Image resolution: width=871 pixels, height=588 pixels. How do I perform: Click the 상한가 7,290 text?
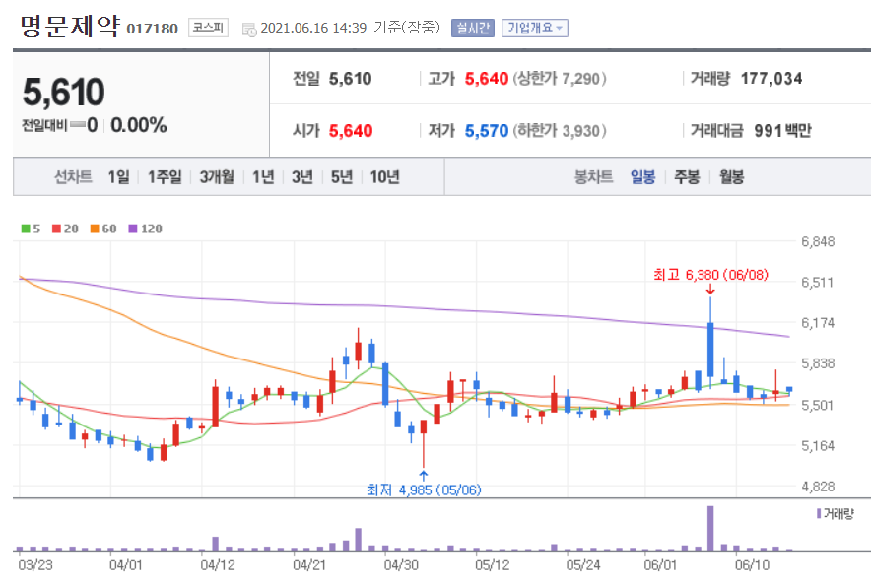coord(560,79)
